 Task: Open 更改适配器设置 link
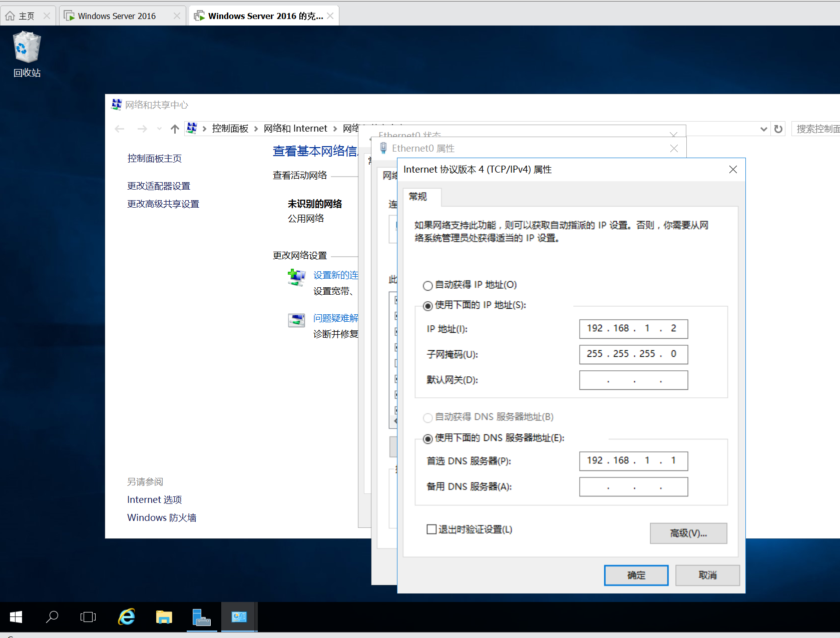coord(159,186)
